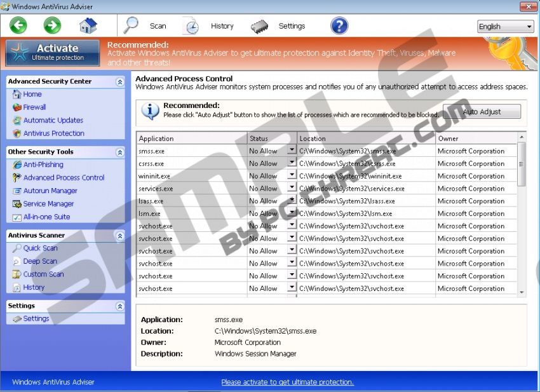The image size is (540, 392).
Task: Click process list scrollbar up arrow
Action: [x=522, y=137]
